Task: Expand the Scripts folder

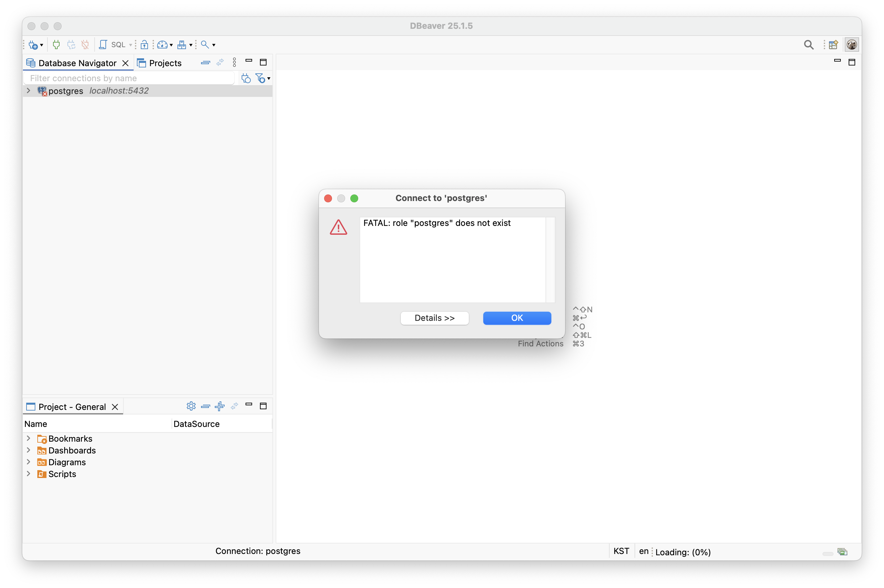Action: [x=28, y=474]
